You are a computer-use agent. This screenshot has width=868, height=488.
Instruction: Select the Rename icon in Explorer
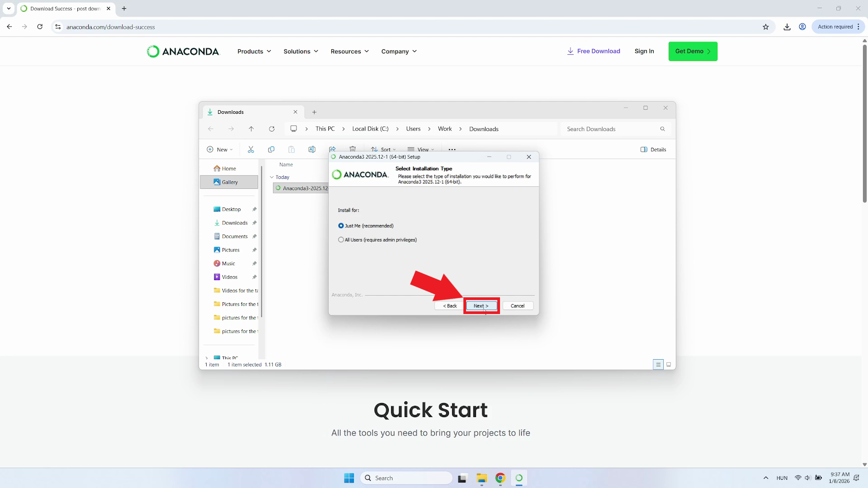tap(312, 150)
